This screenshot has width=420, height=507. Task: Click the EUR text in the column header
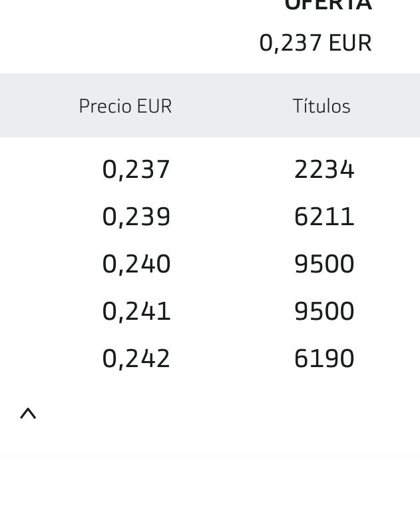154,105
